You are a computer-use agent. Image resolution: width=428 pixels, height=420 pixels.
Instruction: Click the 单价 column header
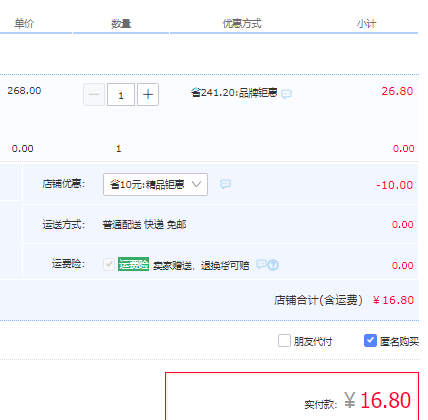click(24, 24)
